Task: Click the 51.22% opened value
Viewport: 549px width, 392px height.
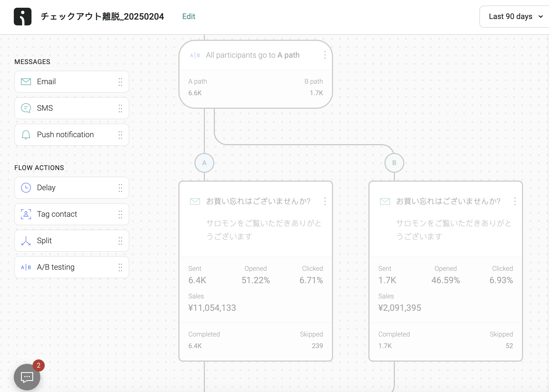Action: [256, 280]
